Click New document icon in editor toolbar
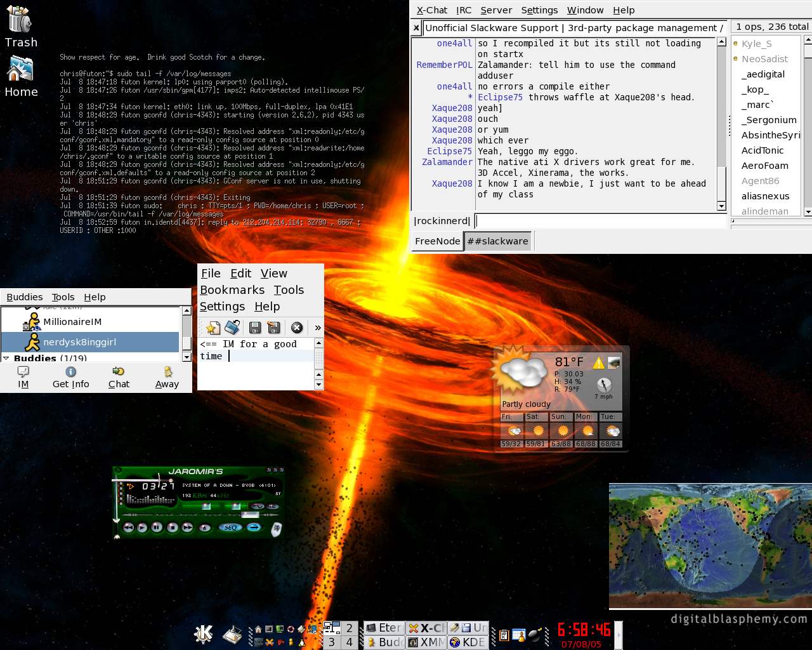812x650 pixels. [x=213, y=328]
